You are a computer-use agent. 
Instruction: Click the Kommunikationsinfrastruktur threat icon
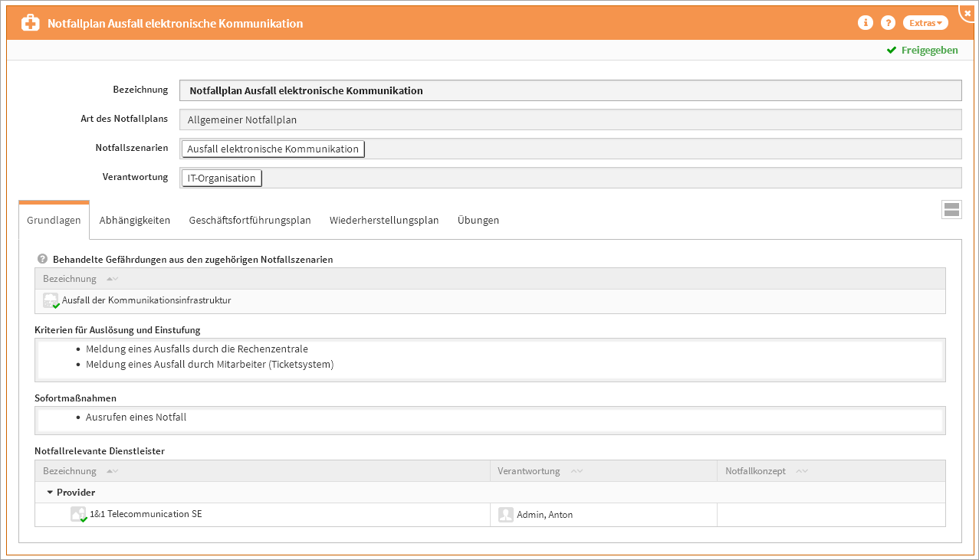point(51,300)
